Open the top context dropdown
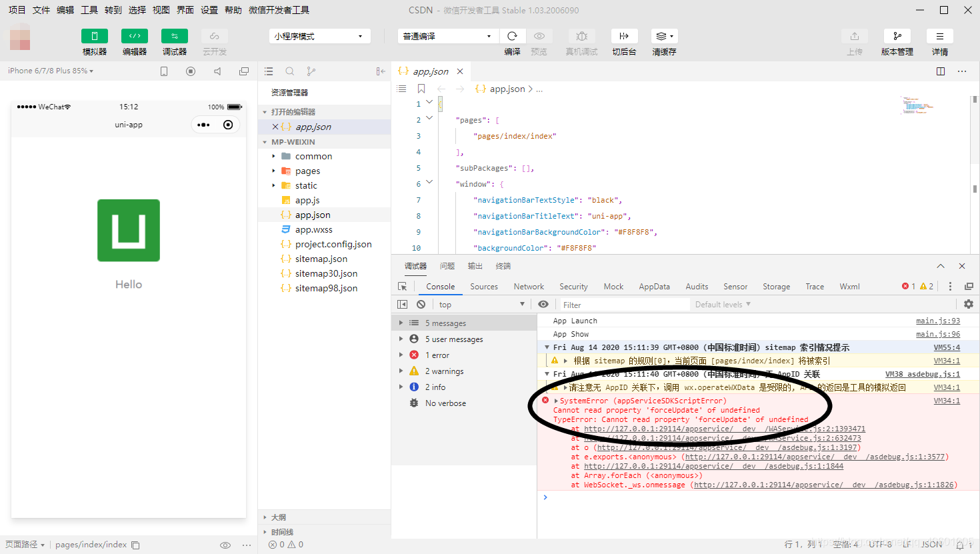Screen dimensions: 980x554 point(482,304)
